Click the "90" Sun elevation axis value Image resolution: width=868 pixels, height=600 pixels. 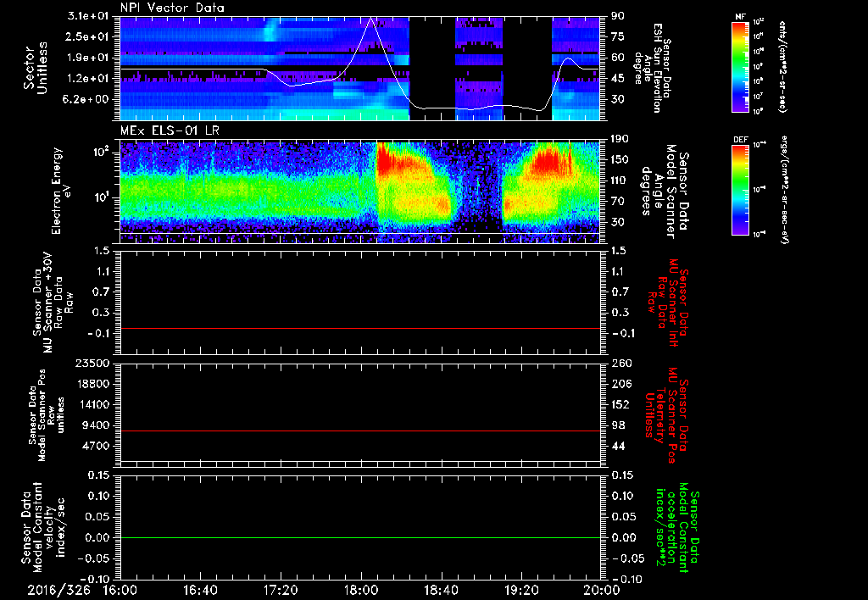[618, 16]
